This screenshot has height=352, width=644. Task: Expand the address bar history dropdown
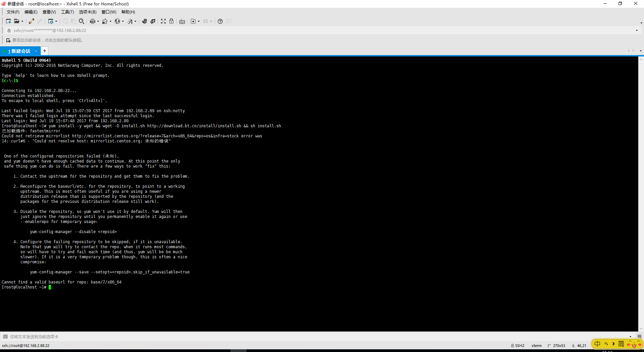[637, 30]
